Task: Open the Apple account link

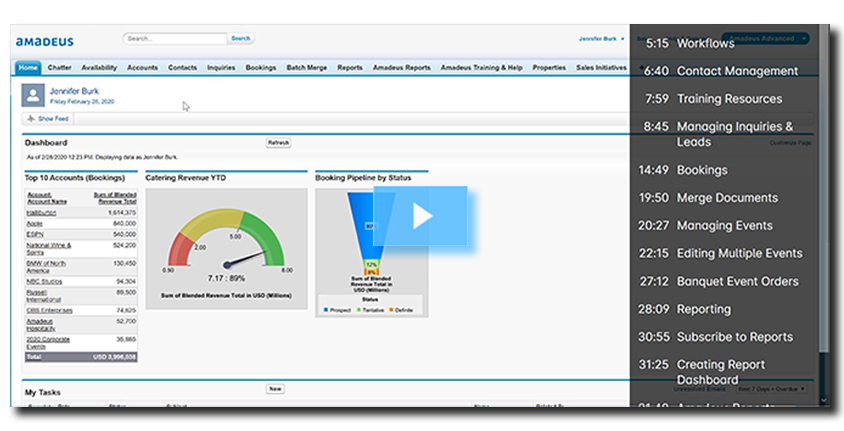Action: (x=34, y=224)
